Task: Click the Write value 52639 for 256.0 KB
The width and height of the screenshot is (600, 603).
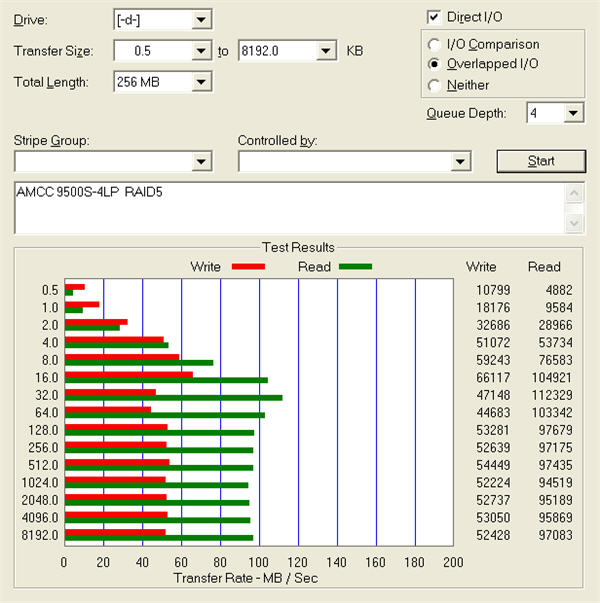Action: tap(493, 448)
